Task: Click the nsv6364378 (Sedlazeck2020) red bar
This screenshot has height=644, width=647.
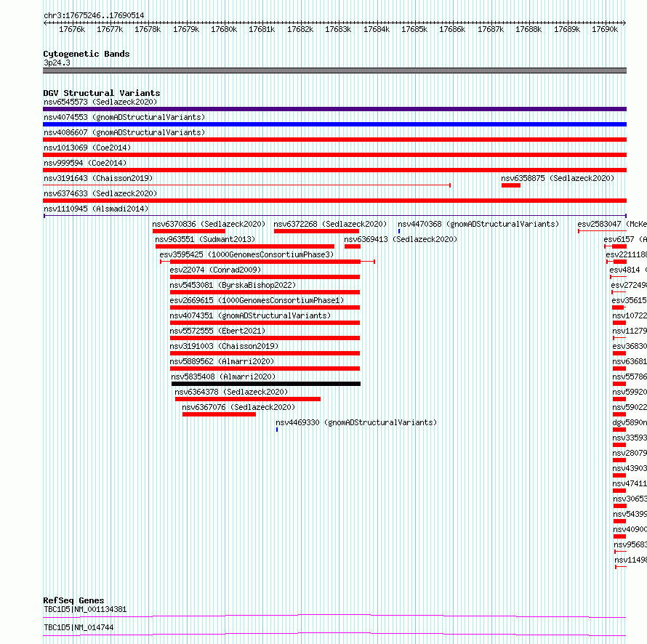Action: [248, 399]
